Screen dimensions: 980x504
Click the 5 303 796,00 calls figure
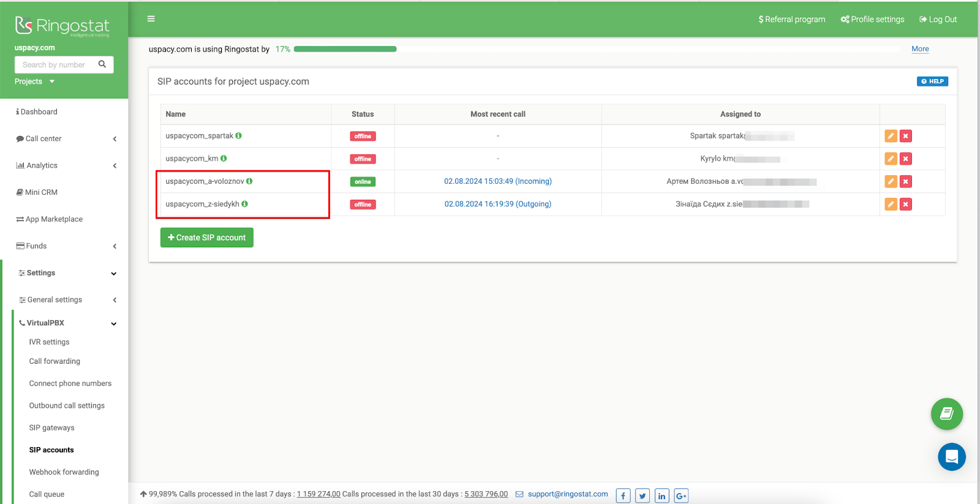(486, 494)
